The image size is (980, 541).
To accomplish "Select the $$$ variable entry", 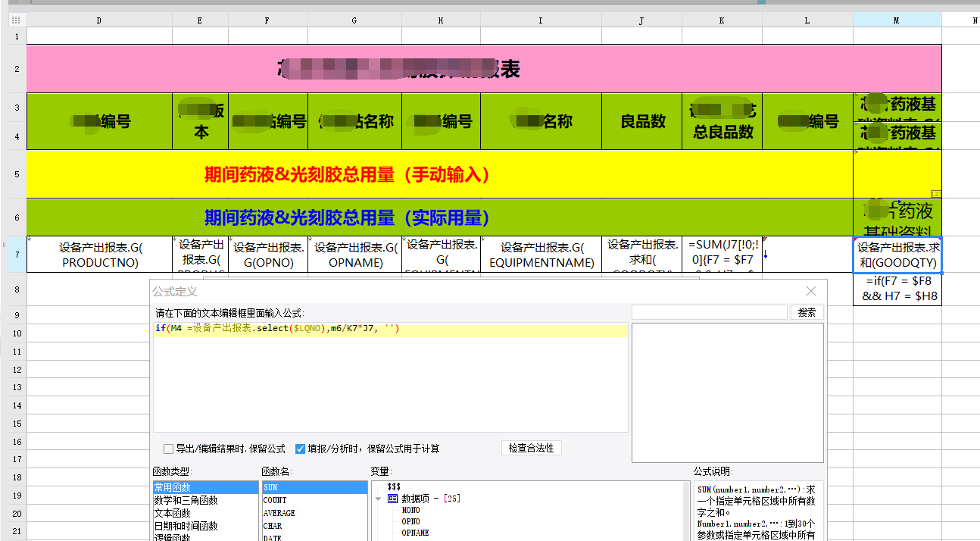I will point(394,486).
